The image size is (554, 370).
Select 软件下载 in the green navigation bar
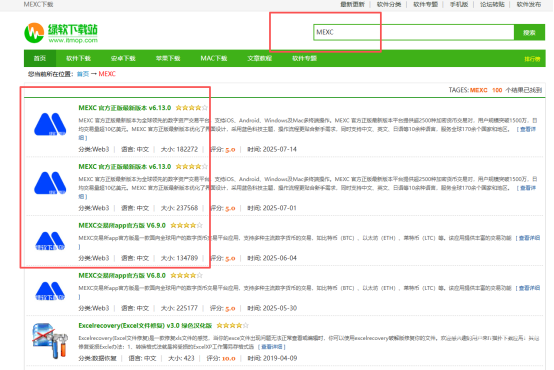[x=78, y=58]
